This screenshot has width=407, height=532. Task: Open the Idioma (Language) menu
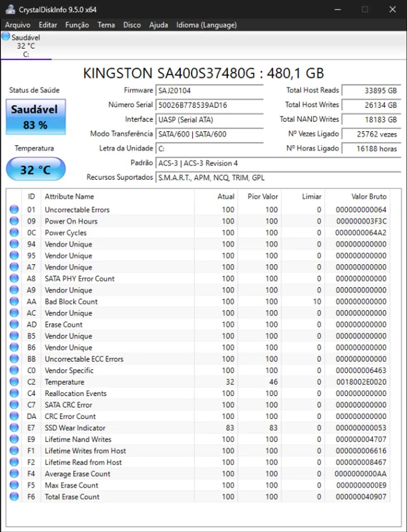click(x=206, y=25)
